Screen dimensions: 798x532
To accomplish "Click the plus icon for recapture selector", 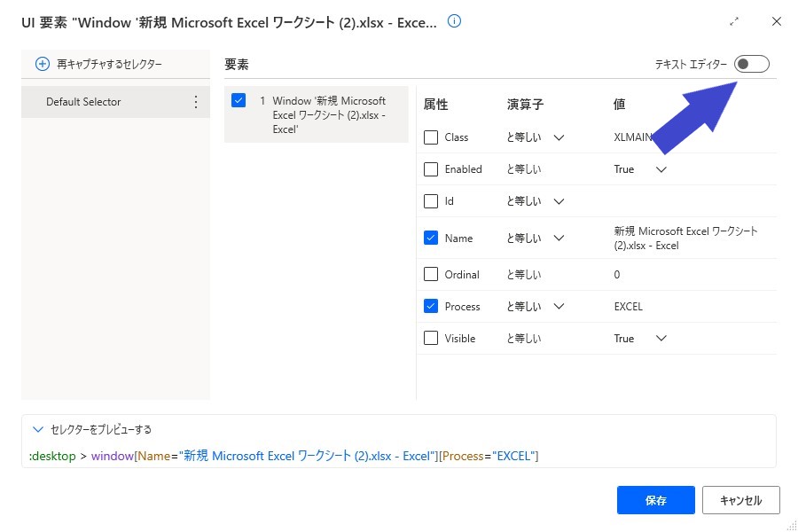I will pos(43,64).
